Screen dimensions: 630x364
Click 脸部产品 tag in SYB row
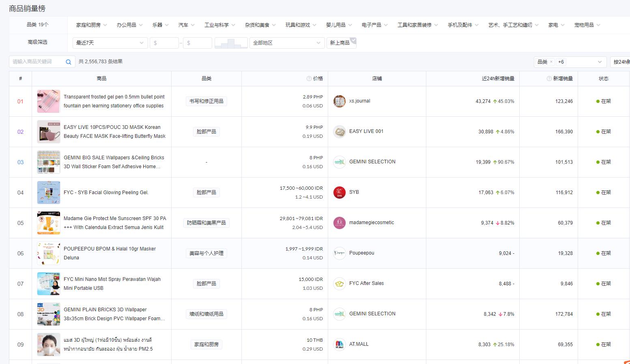coord(206,193)
